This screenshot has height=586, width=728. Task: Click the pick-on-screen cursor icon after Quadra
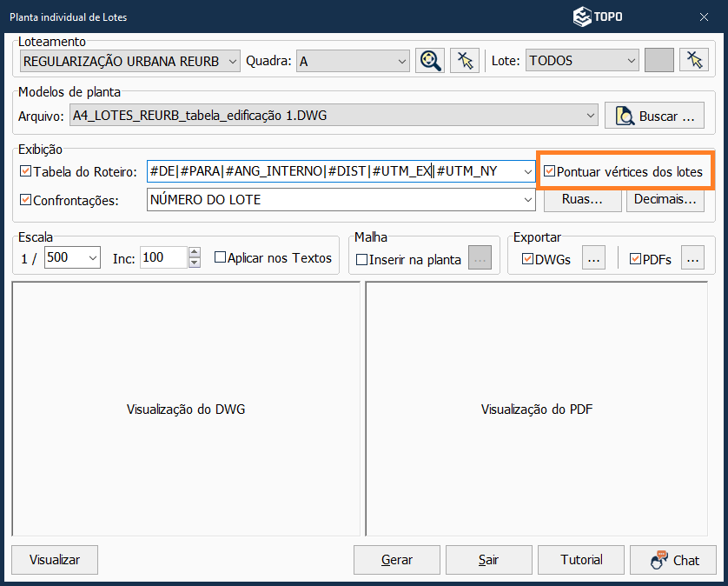coord(465,60)
